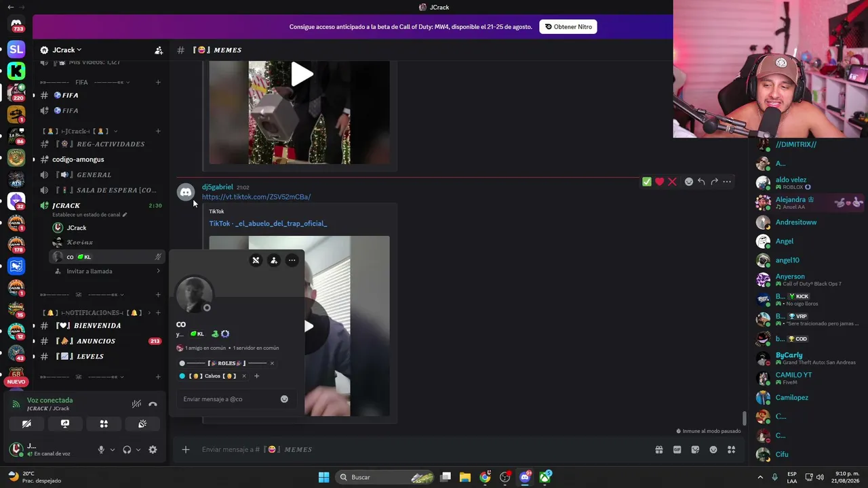Screen dimensions: 868x488
Task: Open the GIF picker
Action: pyautogui.click(x=677, y=449)
